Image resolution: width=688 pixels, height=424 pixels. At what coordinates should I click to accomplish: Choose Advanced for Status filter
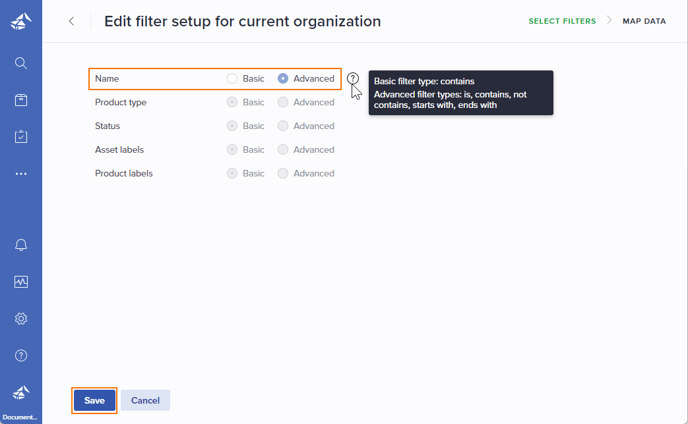click(283, 126)
